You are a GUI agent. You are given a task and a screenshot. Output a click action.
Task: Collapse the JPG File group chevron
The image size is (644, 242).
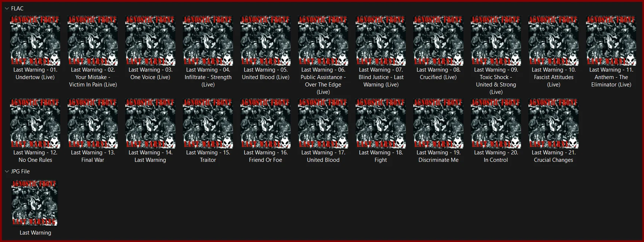7,171
